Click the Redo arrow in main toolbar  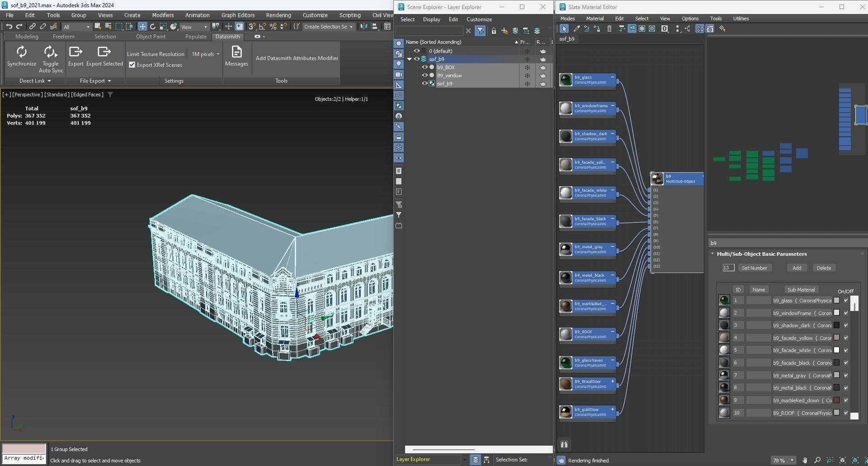point(19,27)
